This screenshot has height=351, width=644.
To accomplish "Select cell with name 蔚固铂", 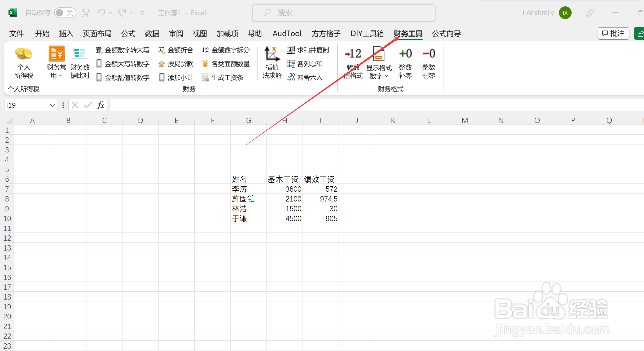I will tap(248, 199).
